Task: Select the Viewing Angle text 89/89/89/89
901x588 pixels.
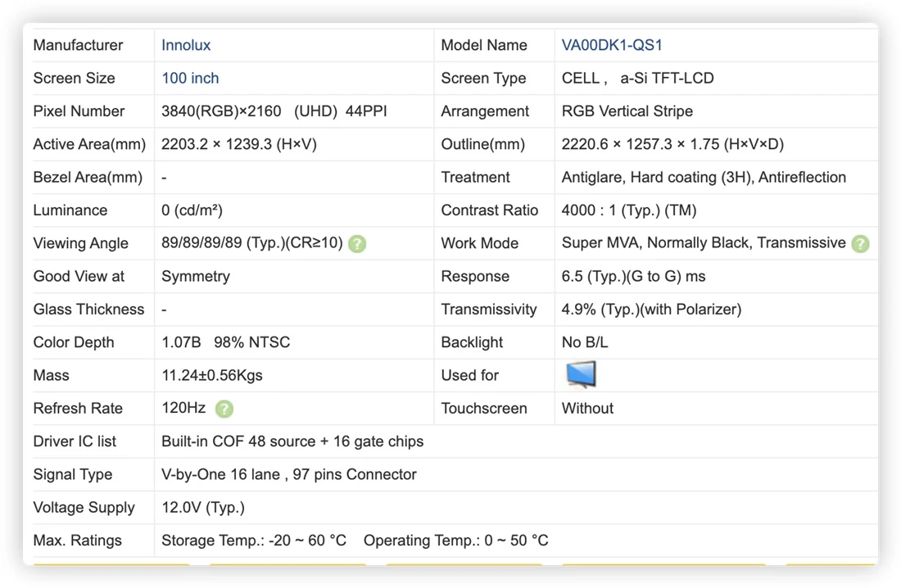Action: (201, 243)
